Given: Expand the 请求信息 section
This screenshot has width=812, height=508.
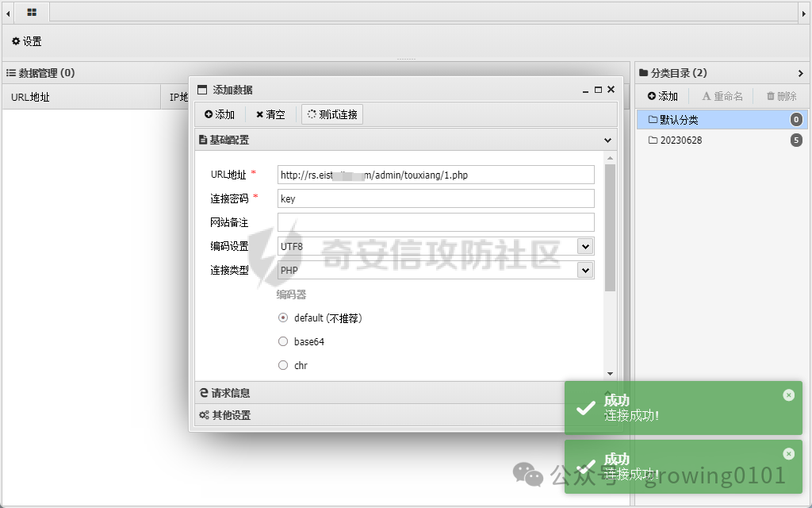Looking at the screenshot, I should pos(406,393).
